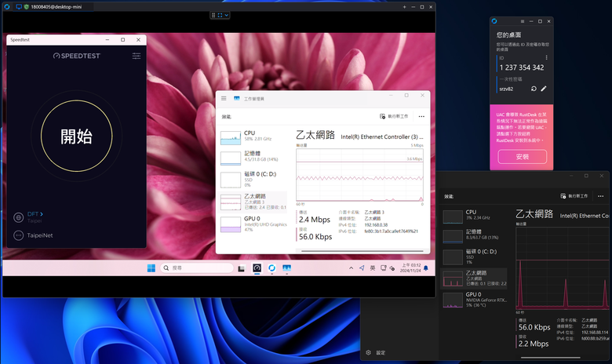
Task: Click display cast icon in remote tray
Action: (x=383, y=268)
